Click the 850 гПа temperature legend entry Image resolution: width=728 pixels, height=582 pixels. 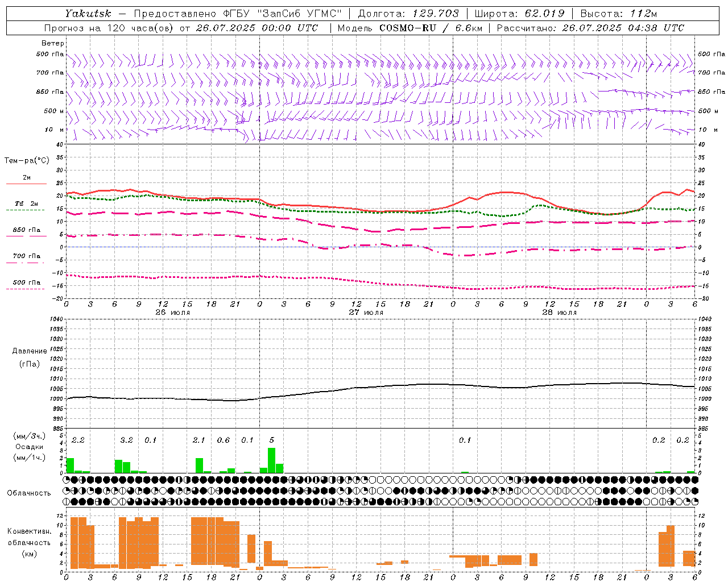tap(26, 230)
